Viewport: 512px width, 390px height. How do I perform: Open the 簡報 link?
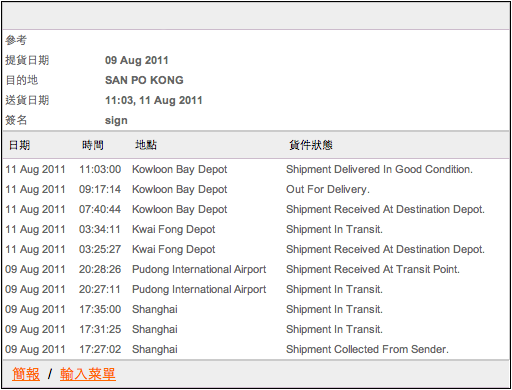(26, 374)
